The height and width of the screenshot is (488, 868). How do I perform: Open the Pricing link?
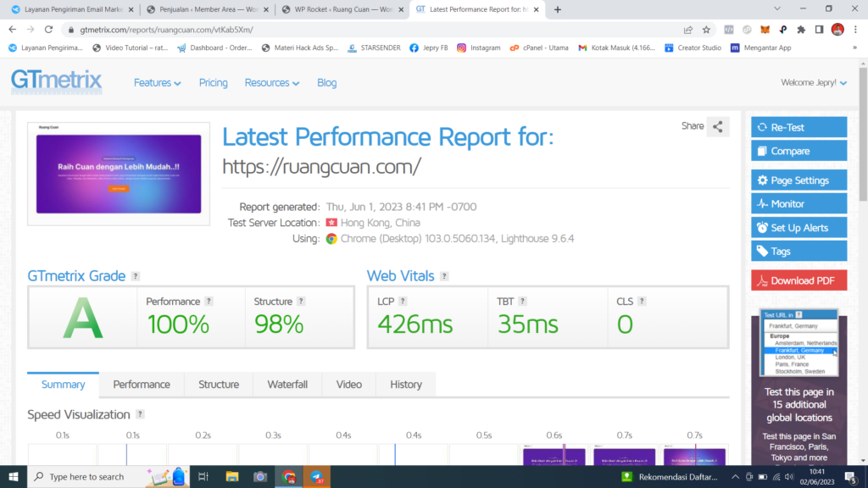pyautogui.click(x=213, y=83)
